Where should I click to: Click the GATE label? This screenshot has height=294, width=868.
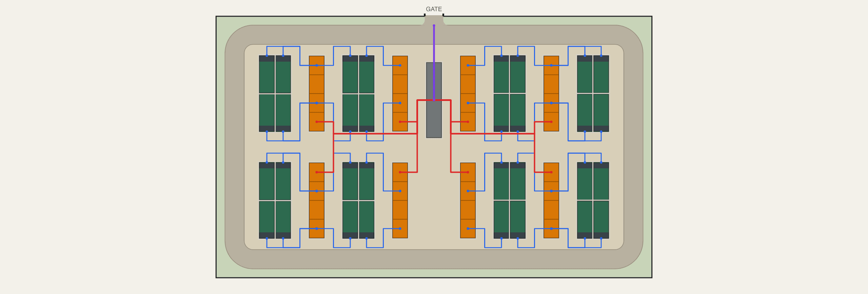(434, 9)
